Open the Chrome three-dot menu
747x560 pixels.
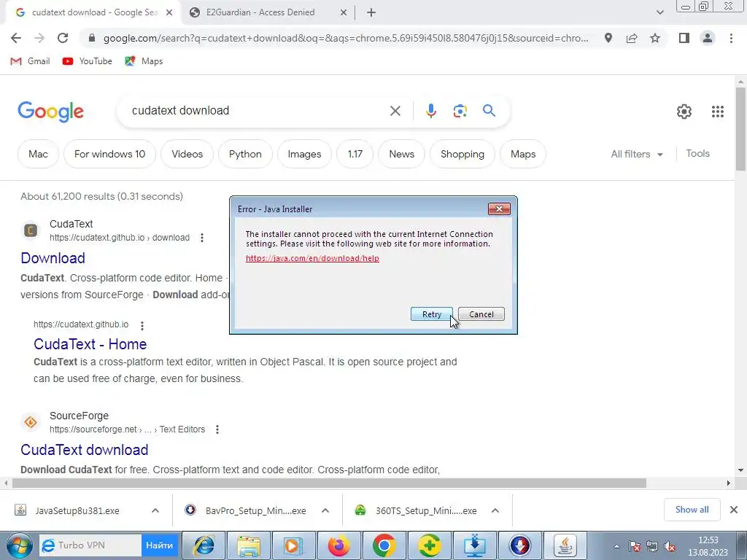[731, 38]
